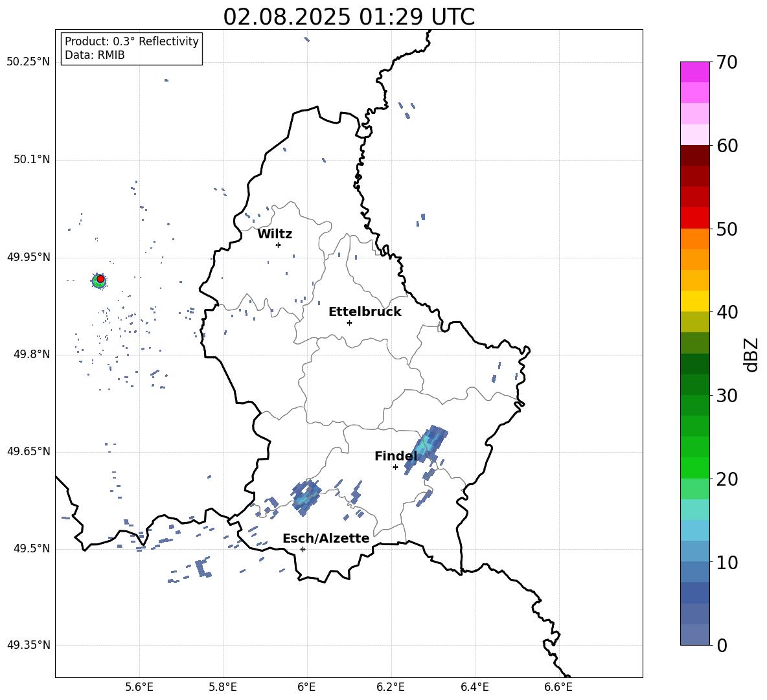Click the 50 colorbar tick label
The width and height of the screenshot is (767, 700).
click(726, 229)
